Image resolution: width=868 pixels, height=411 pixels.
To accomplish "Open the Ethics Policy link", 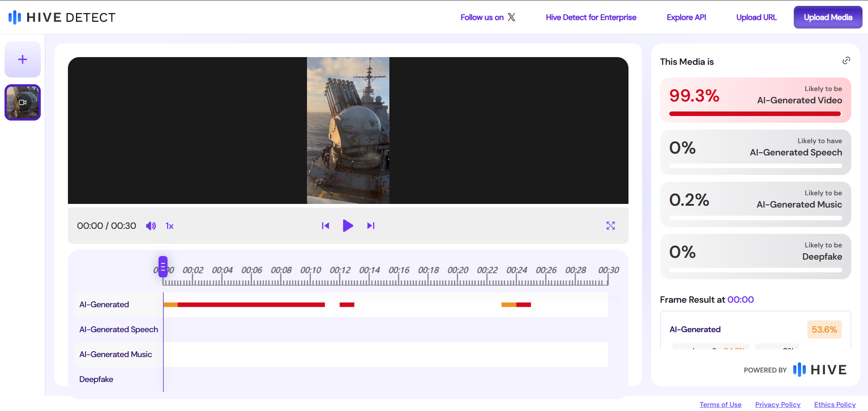I will click(x=834, y=405).
